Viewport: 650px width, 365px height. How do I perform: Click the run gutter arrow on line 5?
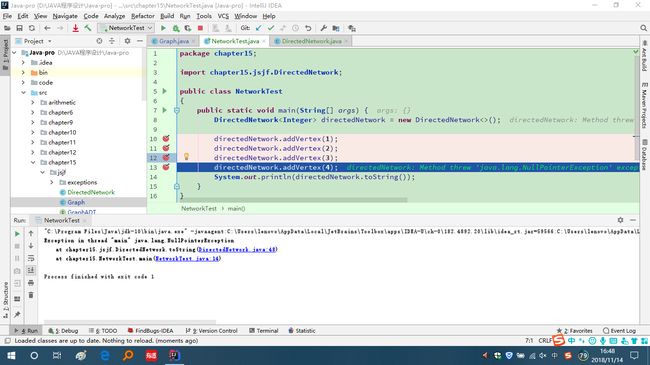pos(165,91)
